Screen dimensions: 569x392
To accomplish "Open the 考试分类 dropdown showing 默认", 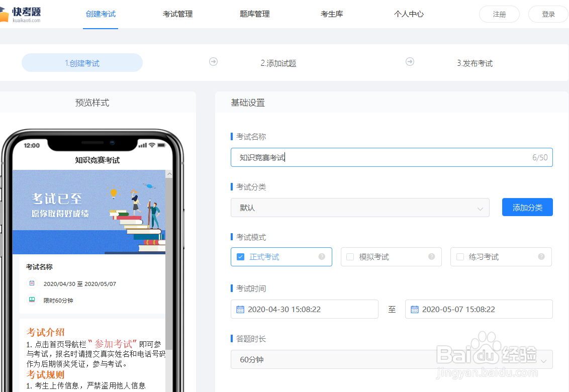I will (x=360, y=208).
